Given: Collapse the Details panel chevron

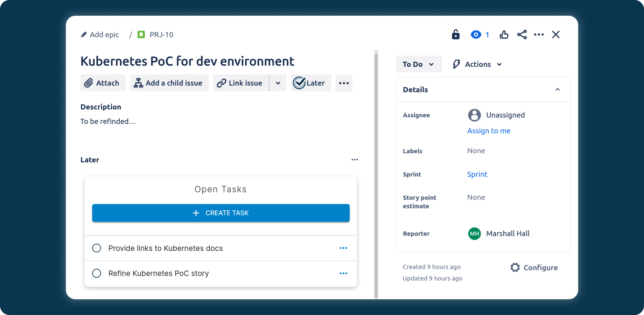Looking at the screenshot, I should [558, 90].
